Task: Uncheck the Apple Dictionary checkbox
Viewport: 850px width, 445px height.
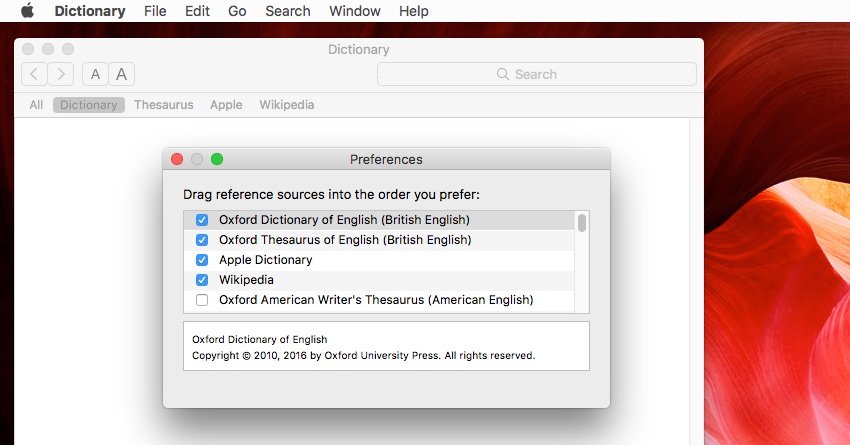Action: tap(202, 260)
